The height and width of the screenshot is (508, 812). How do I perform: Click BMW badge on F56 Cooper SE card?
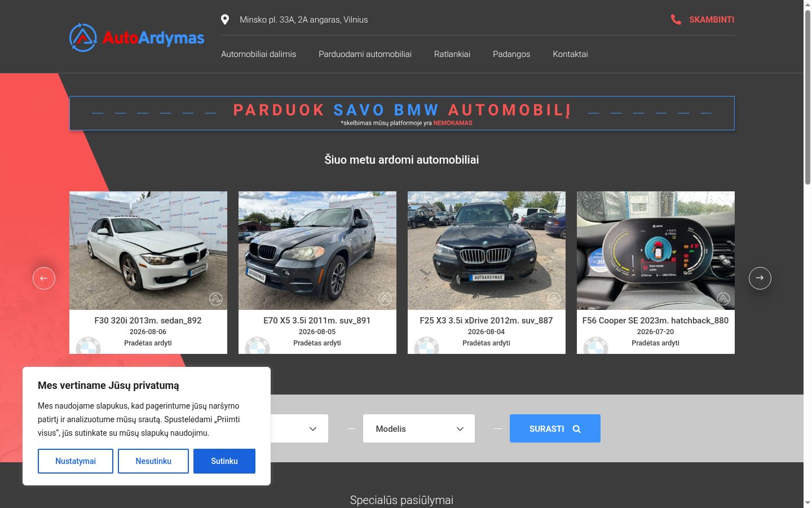coord(596,345)
